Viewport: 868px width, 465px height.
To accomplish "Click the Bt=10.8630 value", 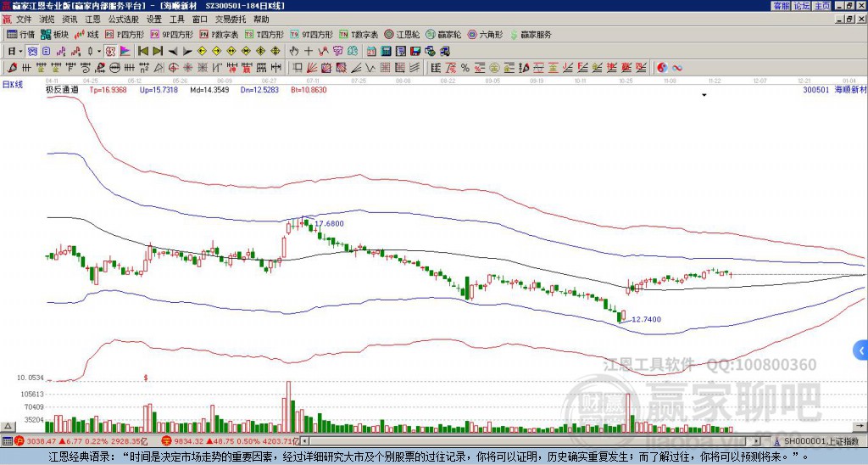I will click(309, 89).
